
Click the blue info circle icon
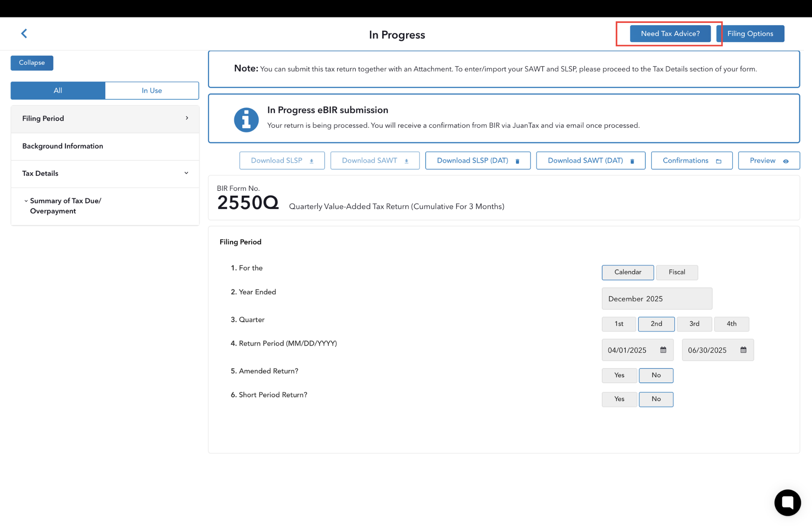[x=246, y=120]
